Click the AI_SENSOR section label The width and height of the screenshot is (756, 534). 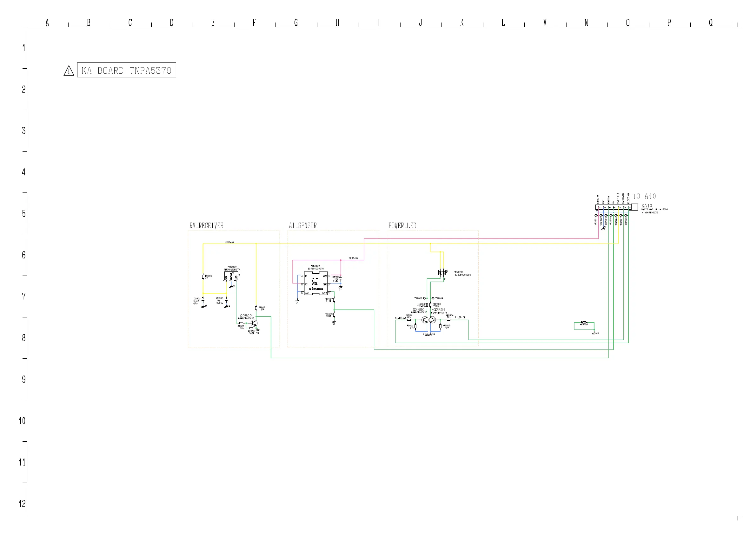coord(302,226)
